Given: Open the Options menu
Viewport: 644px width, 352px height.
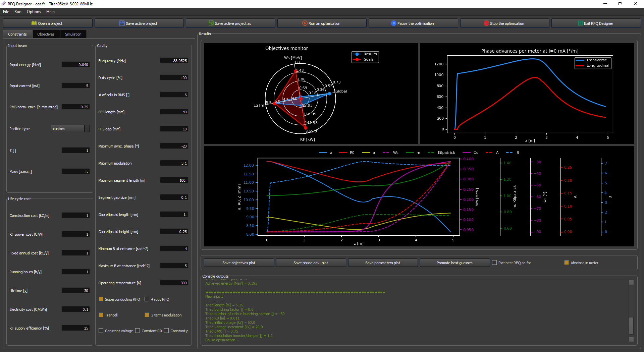Looking at the screenshot, I should pyautogui.click(x=34, y=12).
